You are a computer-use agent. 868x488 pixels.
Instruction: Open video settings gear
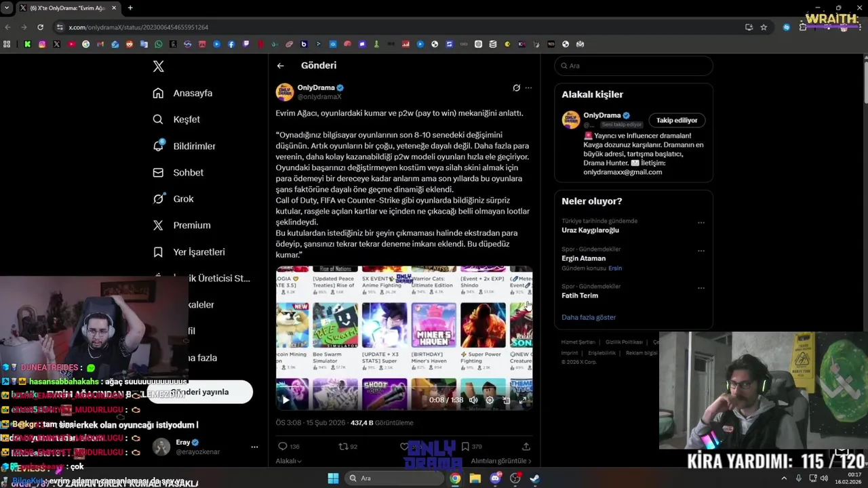(490, 400)
